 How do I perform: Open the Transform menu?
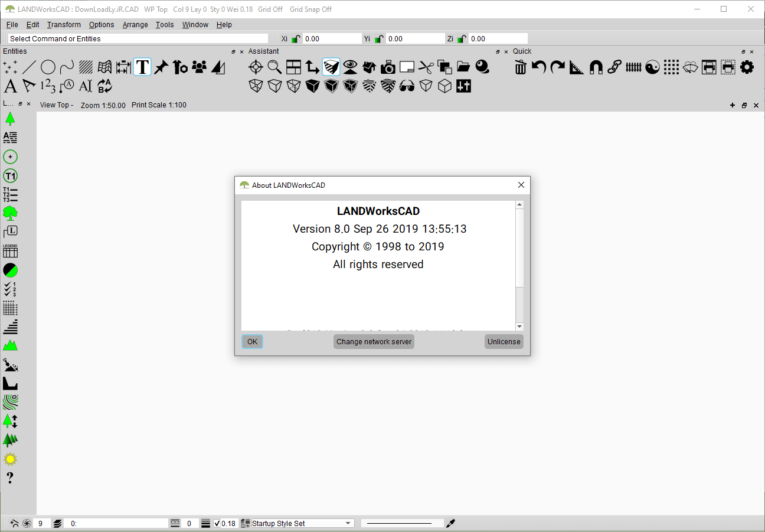tap(64, 24)
